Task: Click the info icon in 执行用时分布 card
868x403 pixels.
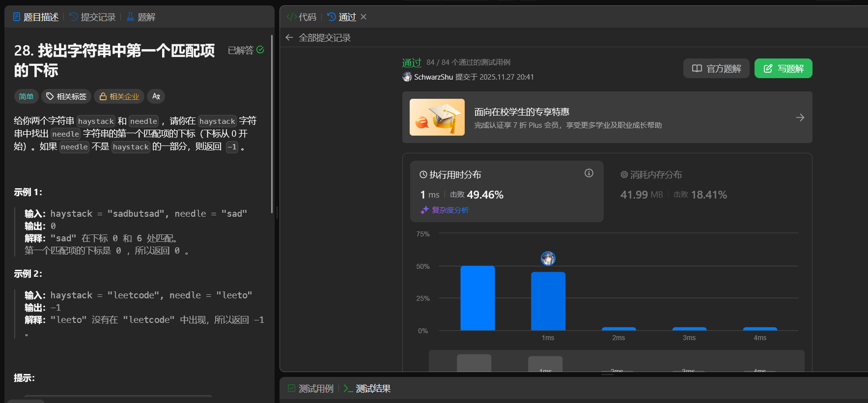Action: click(588, 173)
